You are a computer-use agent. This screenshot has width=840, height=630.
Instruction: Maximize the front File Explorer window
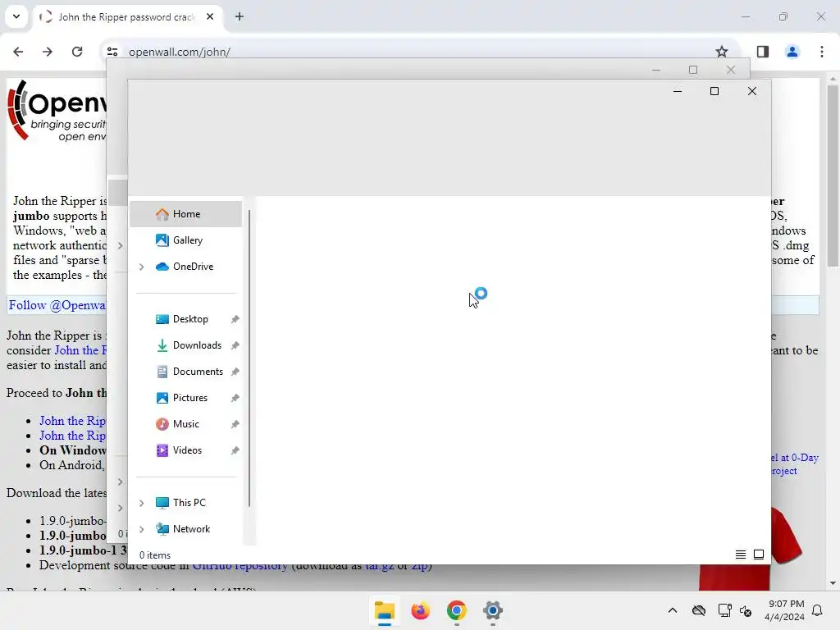(714, 91)
